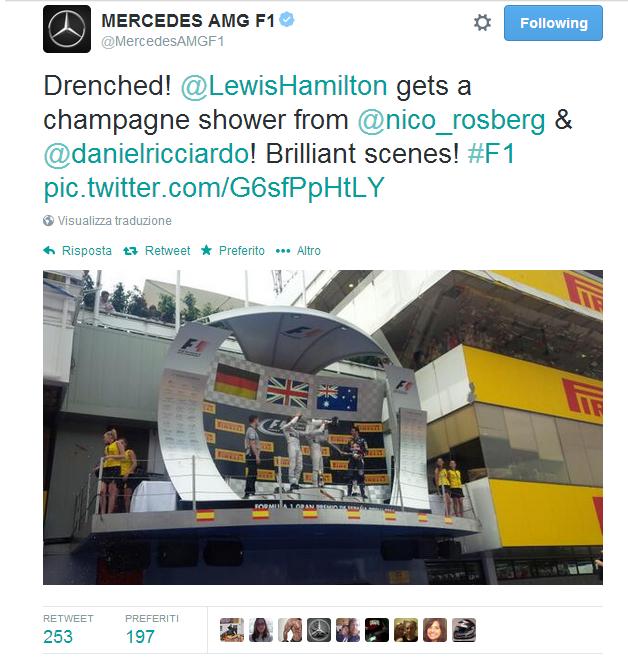This screenshot has width=628, height=665.
Task: Click the helmet avatar in retweeters list
Action: (463, 630)
